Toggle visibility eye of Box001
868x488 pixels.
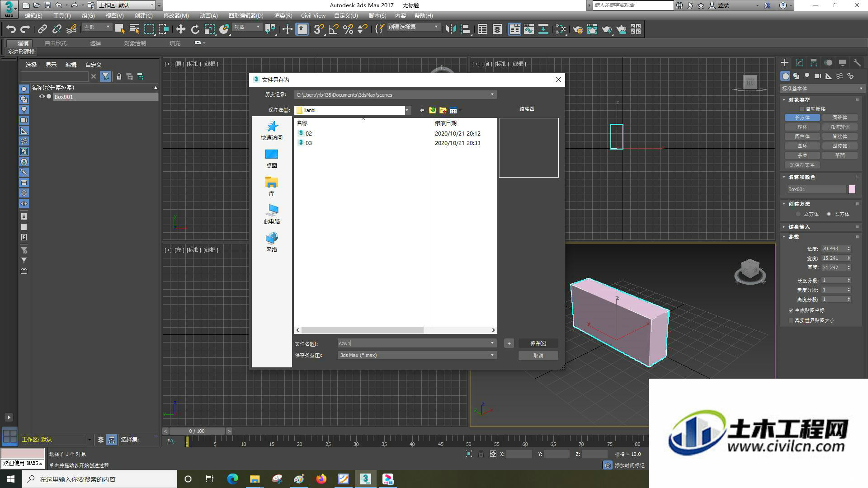42,97
